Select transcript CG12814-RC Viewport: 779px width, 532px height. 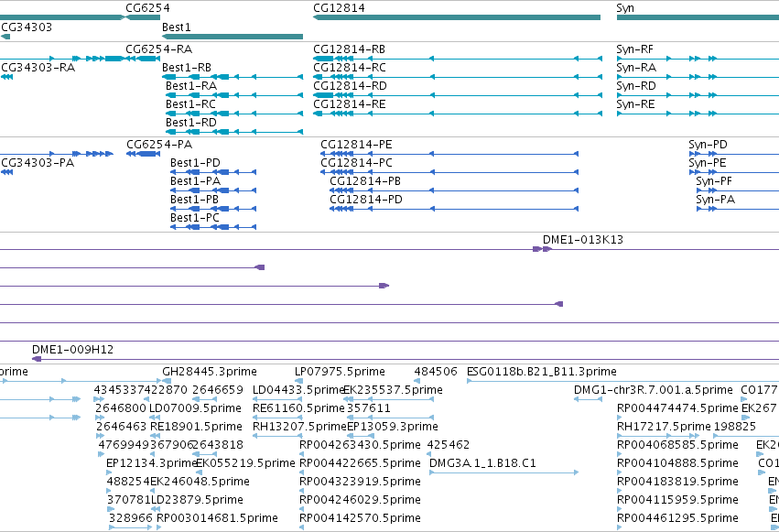tap(350, 68)
